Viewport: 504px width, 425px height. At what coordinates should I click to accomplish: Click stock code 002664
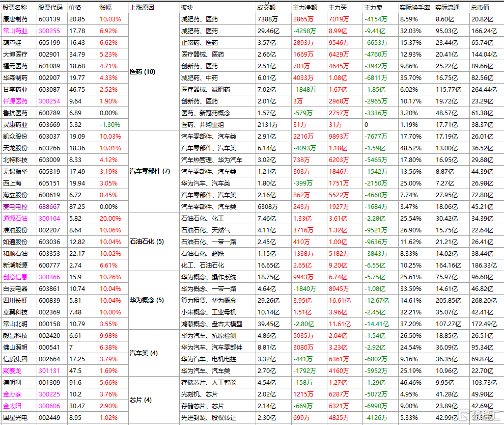(x=49, y=359)
